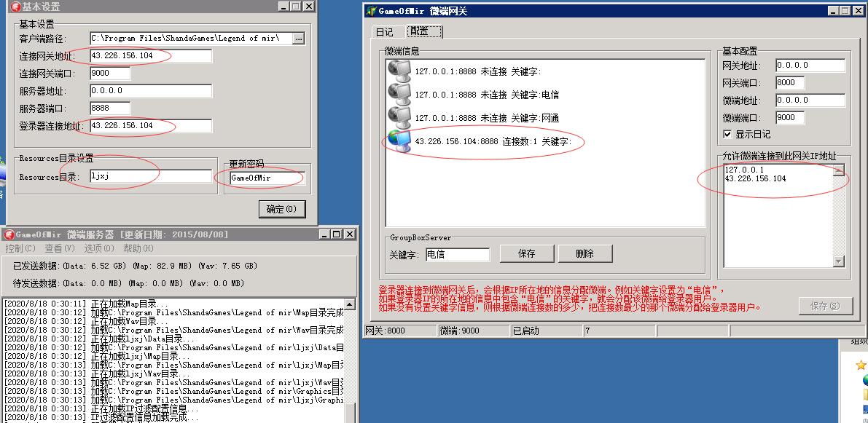This screenshot has width=868, height=423.
Task: Click the 微端地址 field in 基本配置
Action: pos(810,100)
